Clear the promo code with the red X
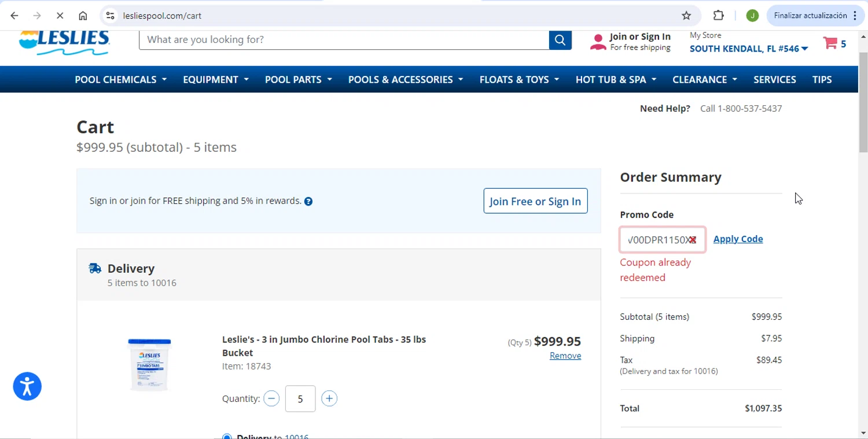Screen dimensions: 868x439 693,240
